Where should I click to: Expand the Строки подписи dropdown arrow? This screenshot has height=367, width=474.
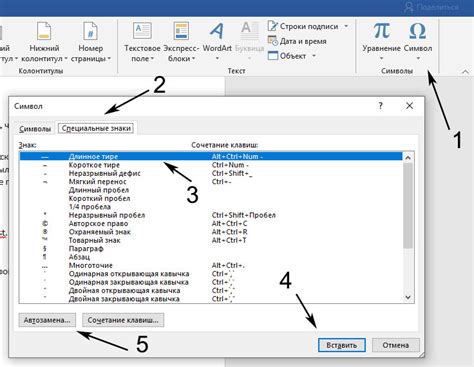(x=346, y=26)
